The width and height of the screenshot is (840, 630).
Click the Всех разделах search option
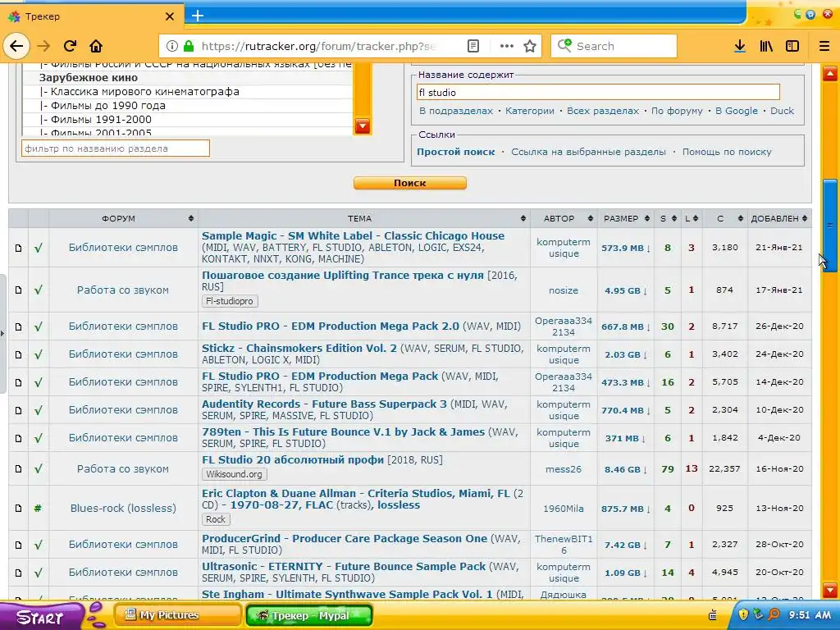pos(603,111)
